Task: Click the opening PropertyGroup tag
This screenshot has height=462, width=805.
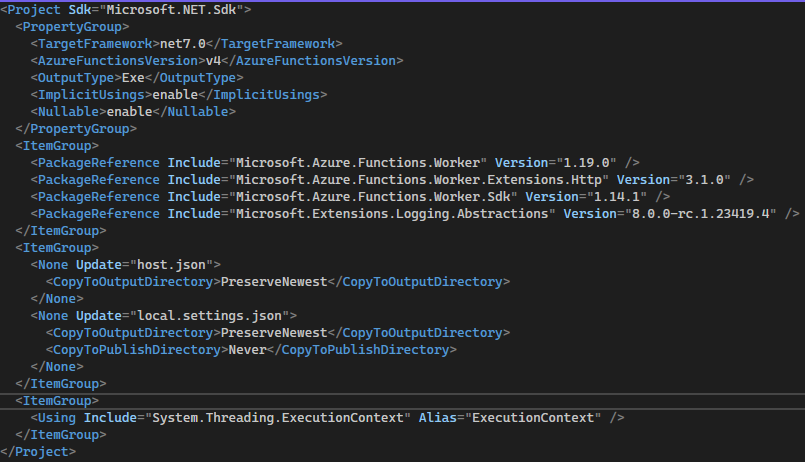Action: pyautogui.click(x=72, y=27)
